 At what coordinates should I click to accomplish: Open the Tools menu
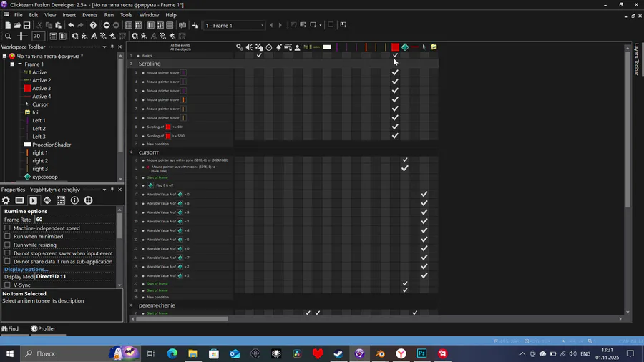[x=126, y=15]
